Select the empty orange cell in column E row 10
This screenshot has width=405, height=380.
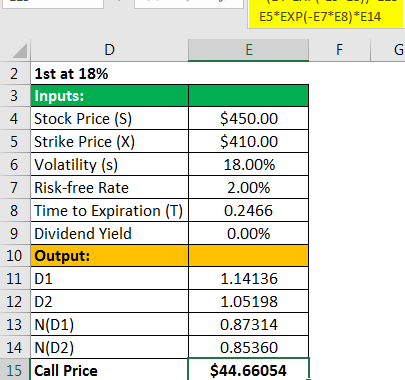[249, 256]
